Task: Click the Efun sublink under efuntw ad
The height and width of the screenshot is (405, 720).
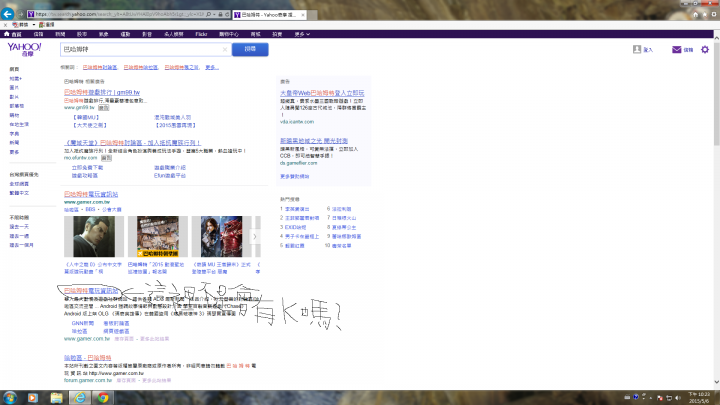Action: coord(170,176)
